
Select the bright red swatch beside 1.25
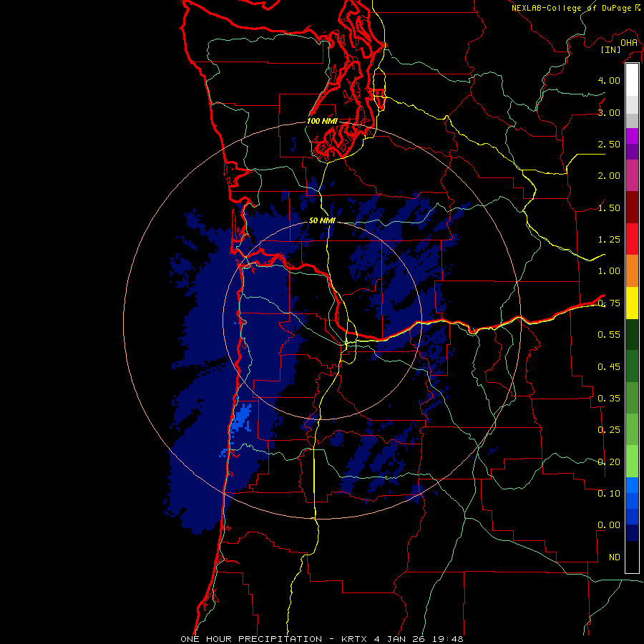(632, 239)
